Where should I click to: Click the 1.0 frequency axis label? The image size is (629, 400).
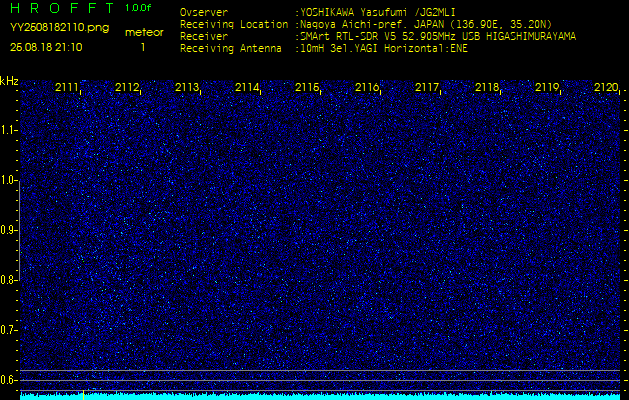8,180
